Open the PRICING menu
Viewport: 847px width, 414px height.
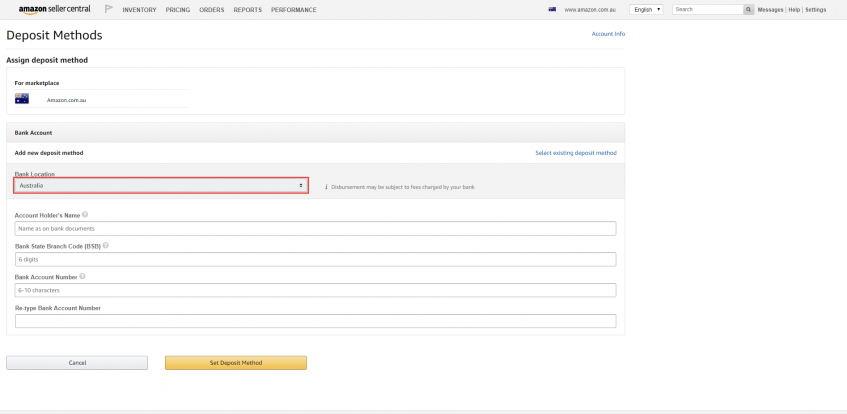(178, 10)
